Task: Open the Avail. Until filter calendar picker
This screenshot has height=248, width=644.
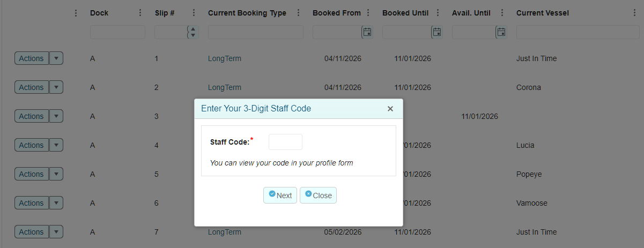Action: tap(501, 32)
